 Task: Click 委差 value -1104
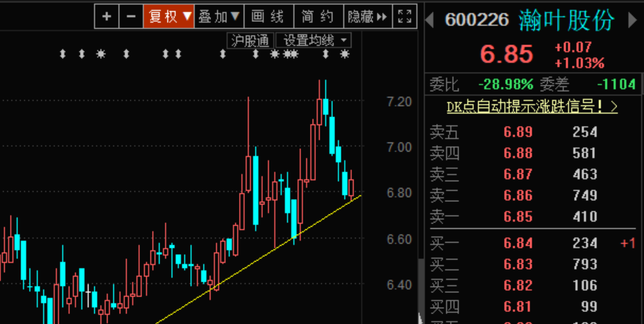click(x=616, y=85)
